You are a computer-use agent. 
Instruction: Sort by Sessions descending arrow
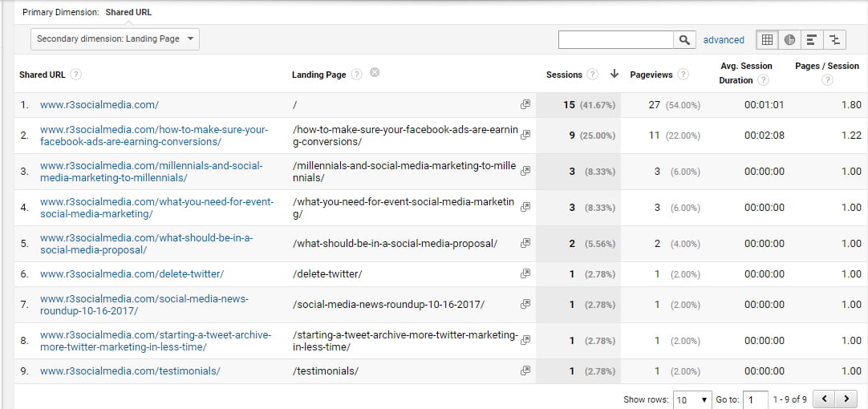pyautogui.click(x=614, y=74)
